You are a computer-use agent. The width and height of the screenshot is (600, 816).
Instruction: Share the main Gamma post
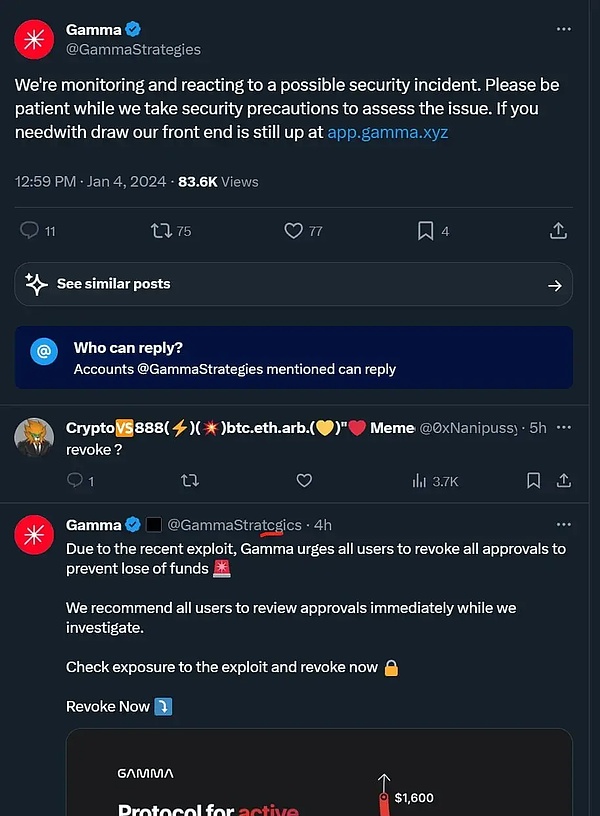(558, 231)
